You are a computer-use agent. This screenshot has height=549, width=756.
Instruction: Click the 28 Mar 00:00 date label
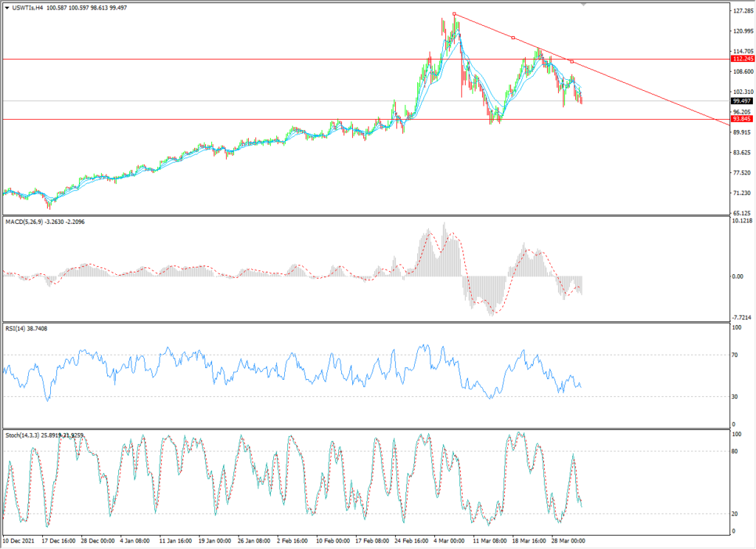pos(568,541)
